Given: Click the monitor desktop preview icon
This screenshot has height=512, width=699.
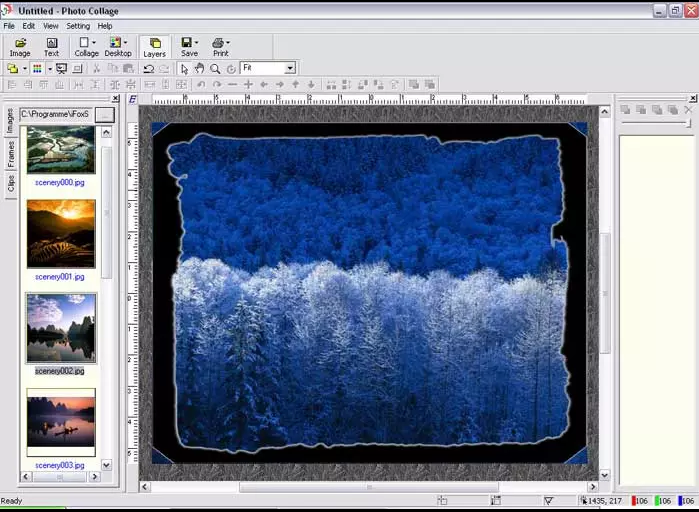Looking at the screenshot, I should click(62, 69).
